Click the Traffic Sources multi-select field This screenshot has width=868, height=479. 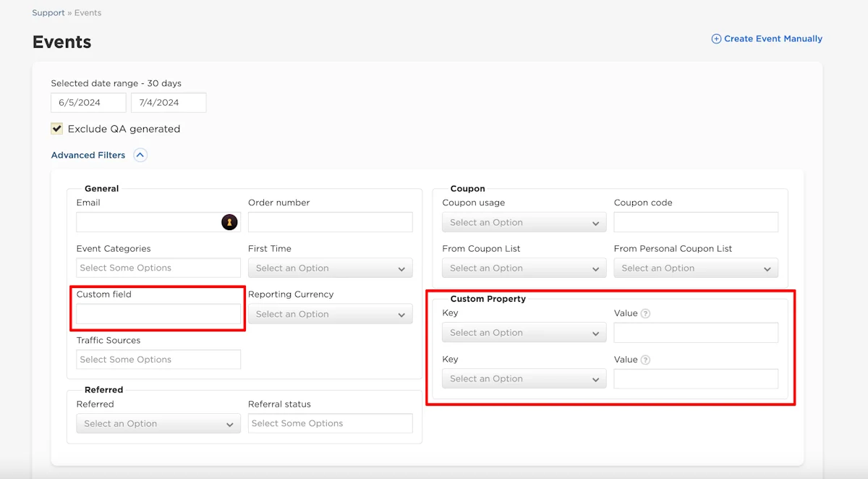pyautogui.click(x=158, y=360)
